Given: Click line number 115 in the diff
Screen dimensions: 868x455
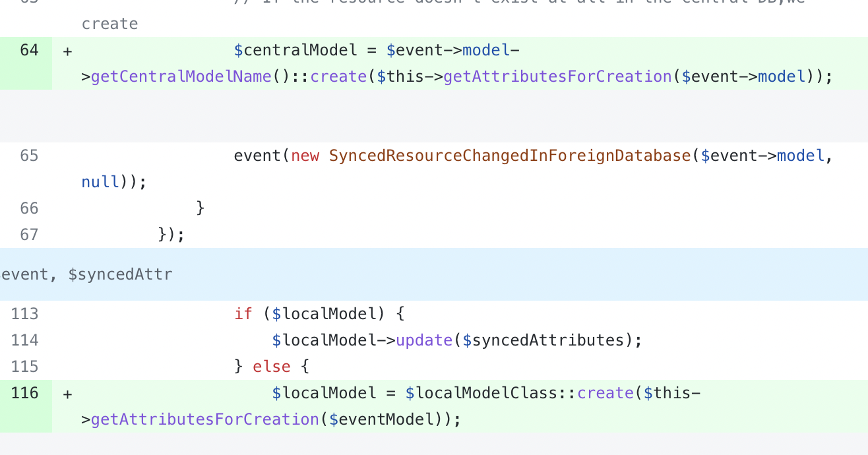Looking at the screenshot, I should (x=25, y=367).
